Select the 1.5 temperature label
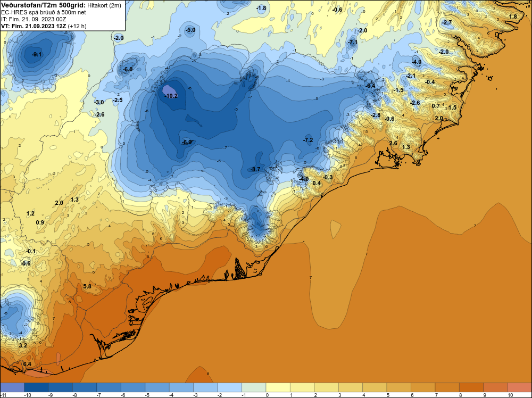Image resolution: width=532 pixels, height=398 pixels. (x=452, y=107)
